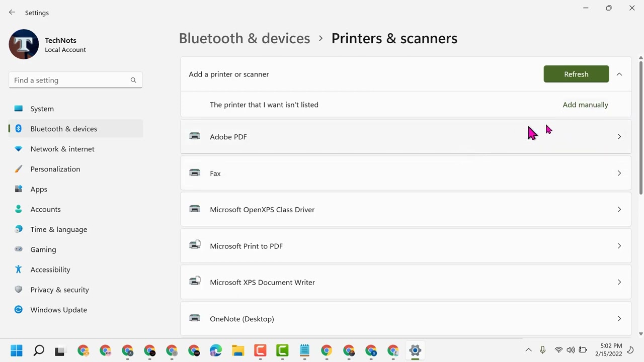Go back using the Settings back arrow
The width and height of the screenshot is (644, 362).
(x=12, y=13)
